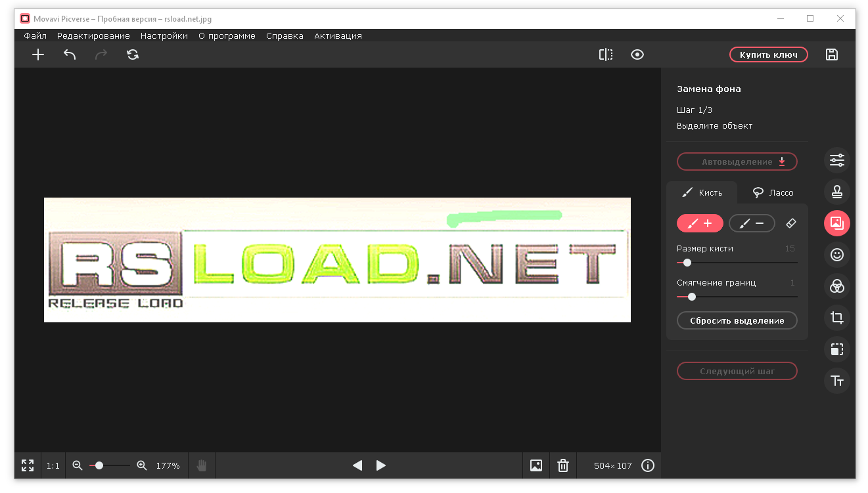This screenshot has height=493, width=868.
Task: Adjust the Смягчение границ slider
Action: [x=737, y=297]
